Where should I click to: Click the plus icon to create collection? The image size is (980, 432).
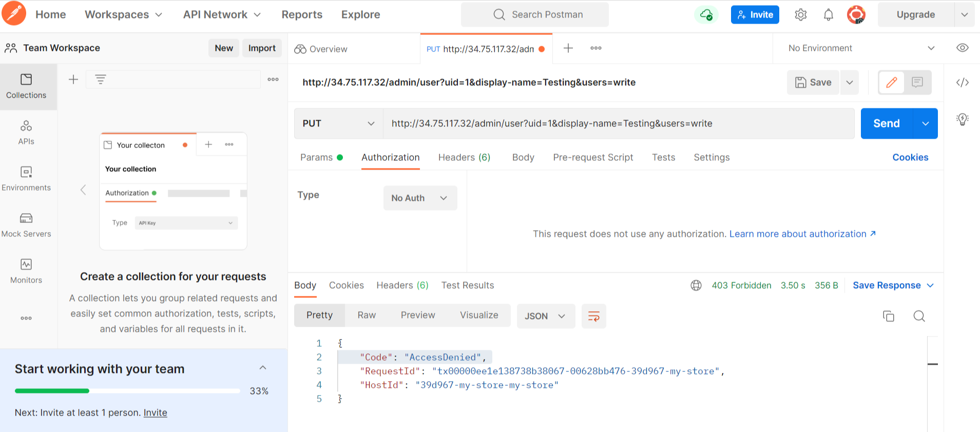tap(73, 79)
